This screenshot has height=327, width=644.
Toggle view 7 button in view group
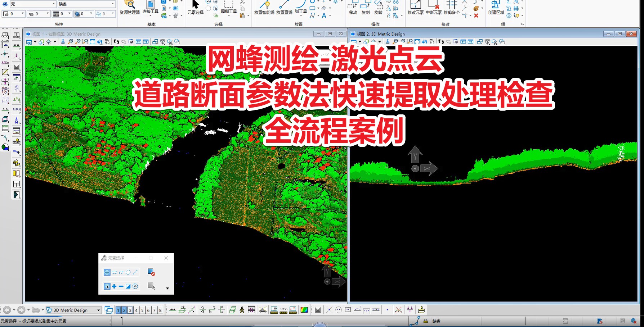(154, 310)
